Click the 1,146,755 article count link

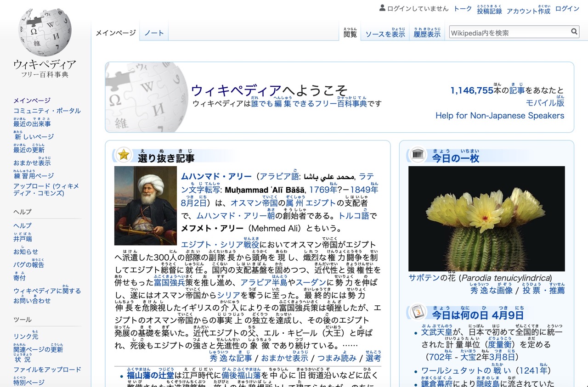pos(472,90)
